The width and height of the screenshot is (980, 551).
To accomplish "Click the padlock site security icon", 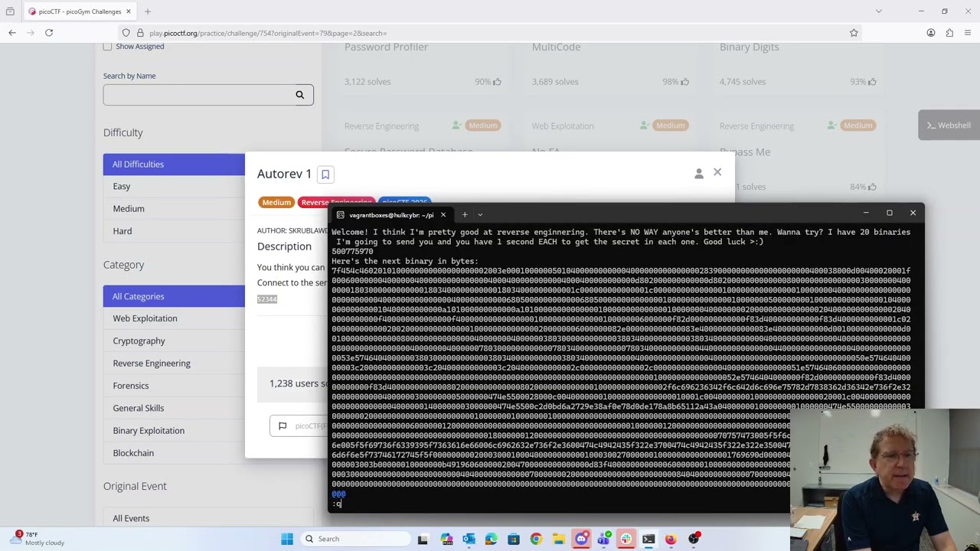I will 140,33.
